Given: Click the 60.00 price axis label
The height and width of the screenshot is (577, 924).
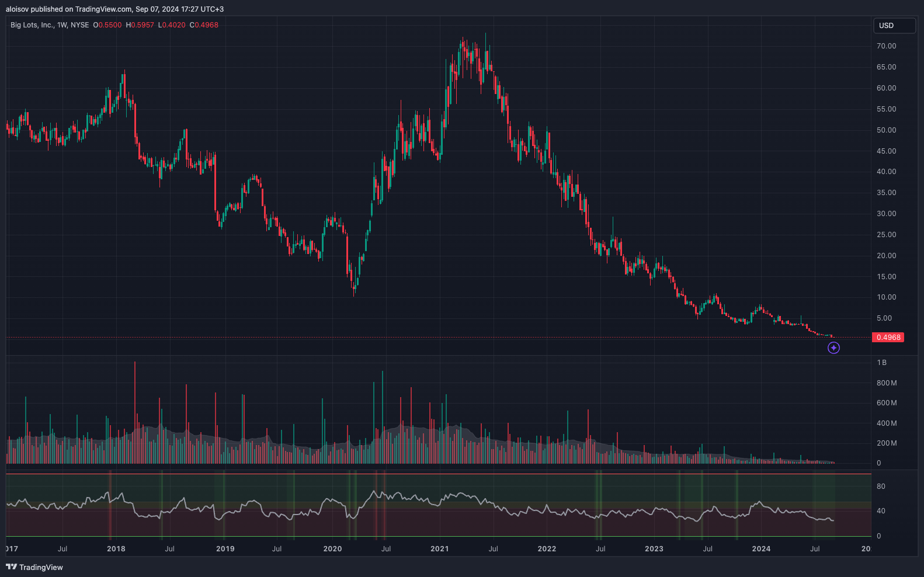Looking at the screenshot, I should tap(886, 88).
